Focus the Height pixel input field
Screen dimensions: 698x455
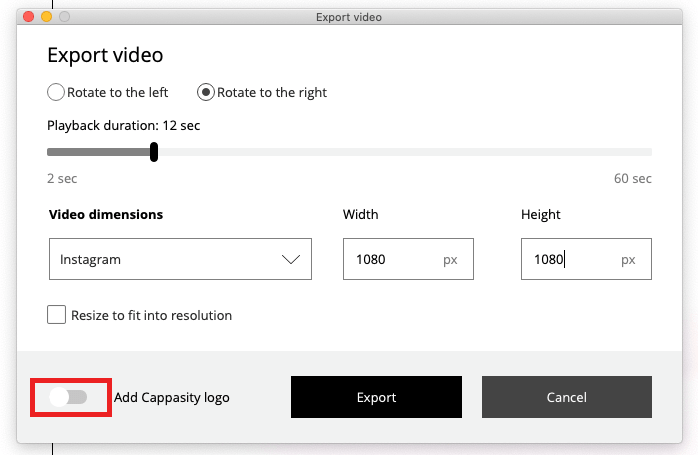(586, 259)
